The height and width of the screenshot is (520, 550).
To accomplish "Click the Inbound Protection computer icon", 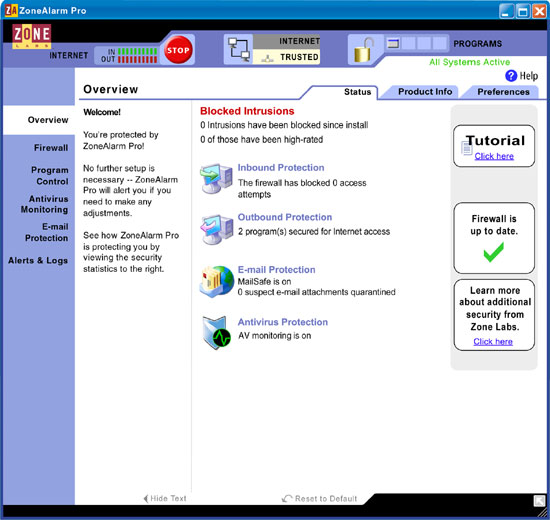I will (216, 178).
